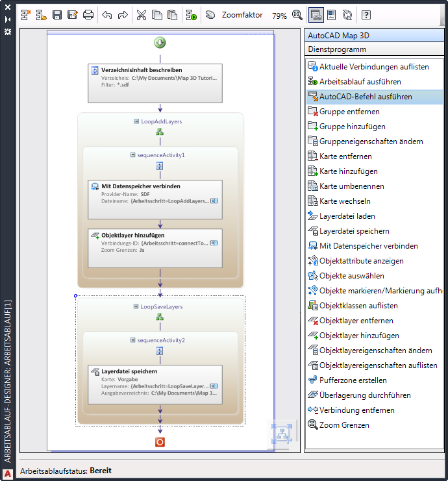
Task: Select the Mit Datenspeicher verbinden workflow box
Action: [155, 199]
